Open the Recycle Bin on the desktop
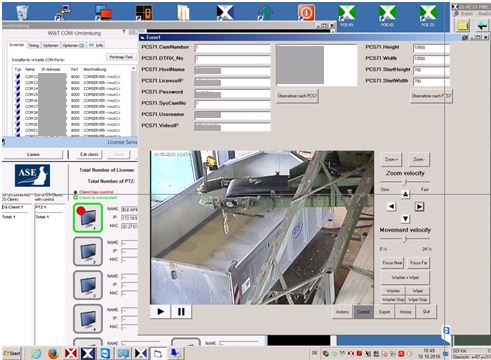 click(22, 13)
